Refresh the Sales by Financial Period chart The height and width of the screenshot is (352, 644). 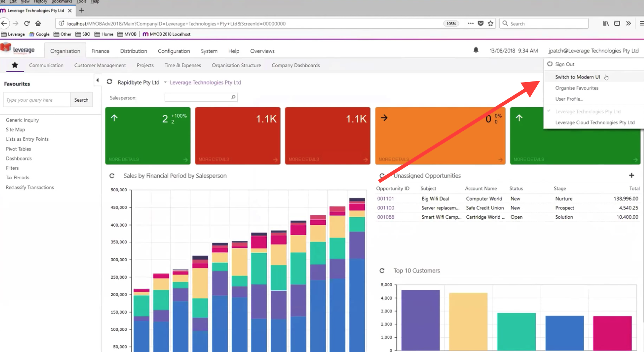(x=112, y=176)
